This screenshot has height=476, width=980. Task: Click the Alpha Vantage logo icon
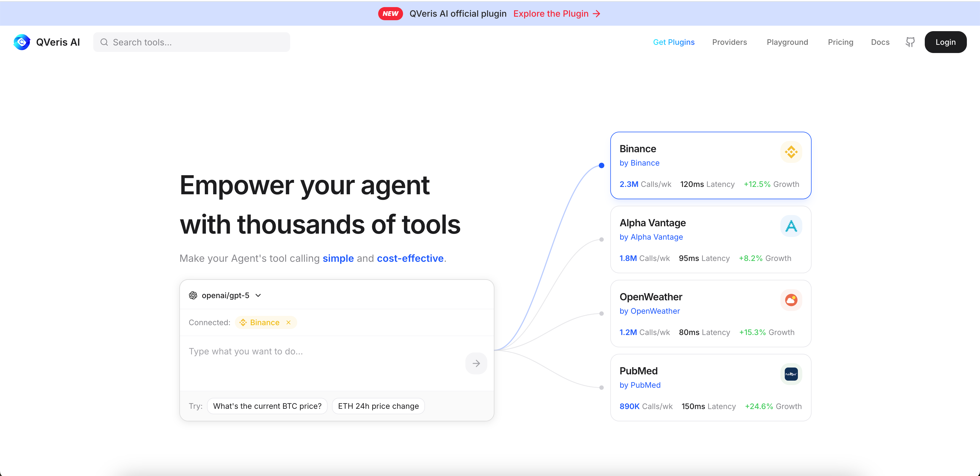pos(791,226)
